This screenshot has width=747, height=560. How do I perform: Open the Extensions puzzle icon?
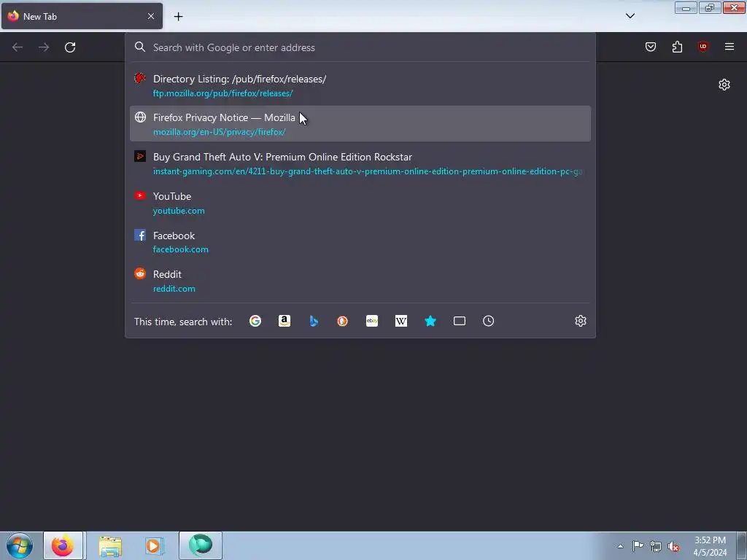677,47
